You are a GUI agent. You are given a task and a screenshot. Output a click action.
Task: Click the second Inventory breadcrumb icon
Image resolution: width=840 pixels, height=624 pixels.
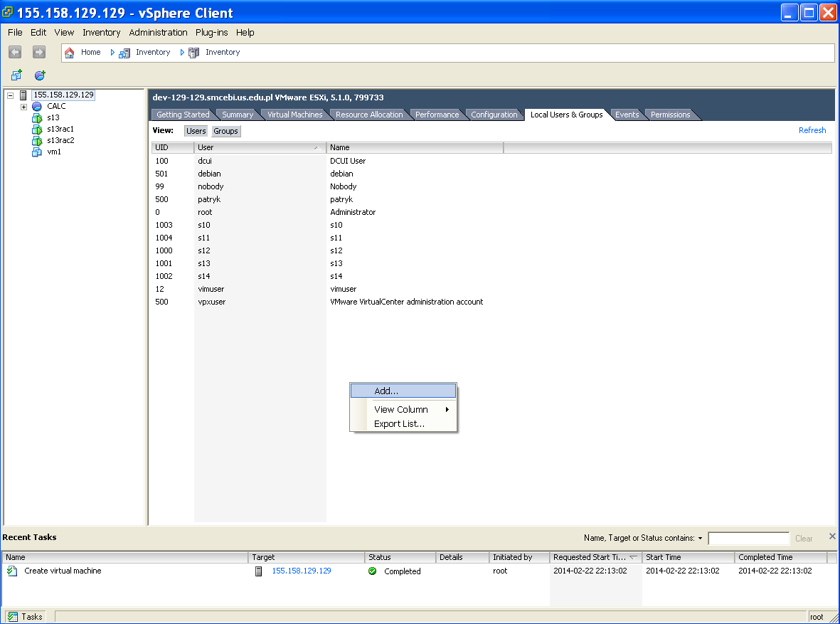pos(194,53)
